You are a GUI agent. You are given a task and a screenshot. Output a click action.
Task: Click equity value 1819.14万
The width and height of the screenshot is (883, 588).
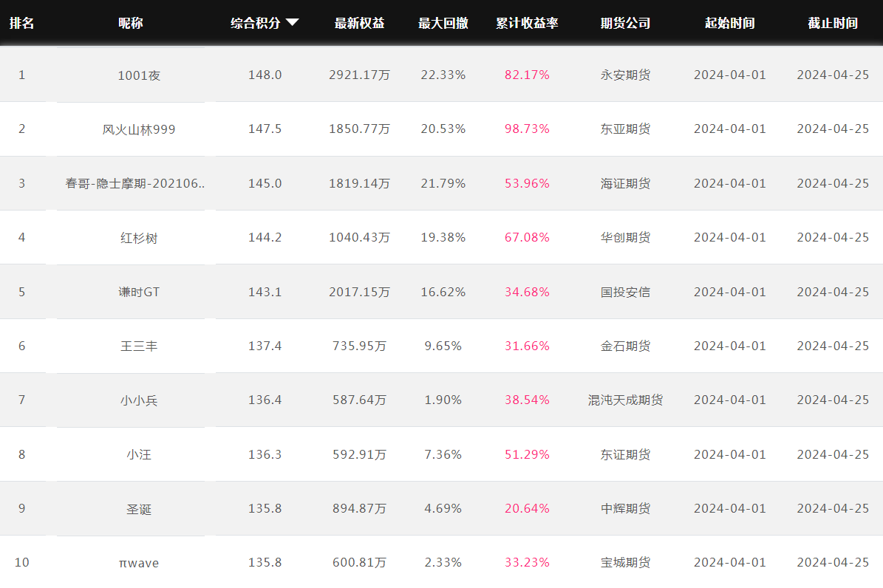coord(359,184)
